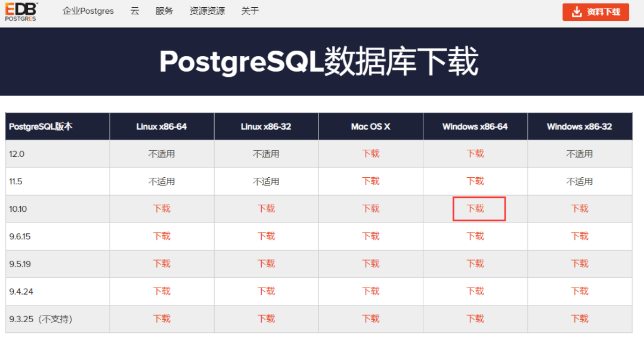Screen dimensions: 644x349
Task: Download 9.6.15 for Windows x86-64
Action: click(475, 236)
